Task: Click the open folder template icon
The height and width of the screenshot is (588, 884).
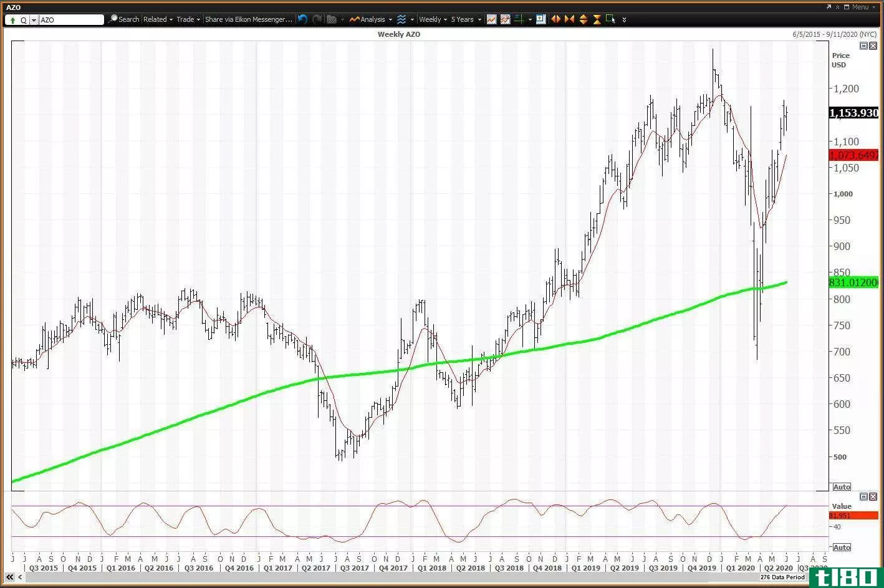Action: [332, 19]
